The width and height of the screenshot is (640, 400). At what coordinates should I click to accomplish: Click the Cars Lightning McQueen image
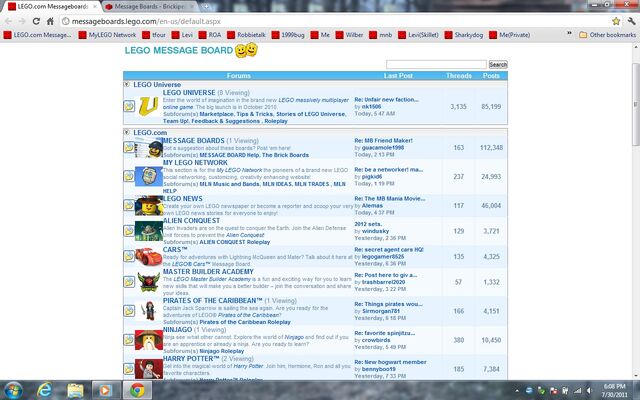tap(149, 256)
